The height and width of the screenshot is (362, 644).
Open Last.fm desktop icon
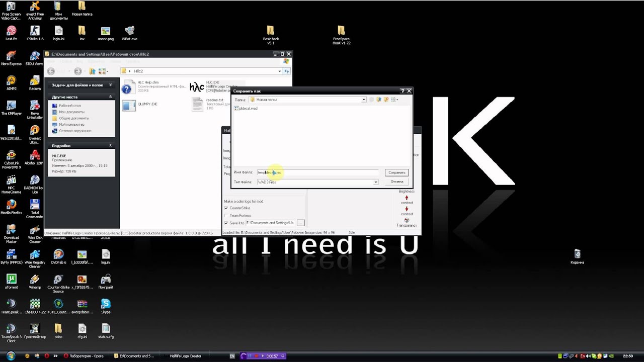point(12,33)
